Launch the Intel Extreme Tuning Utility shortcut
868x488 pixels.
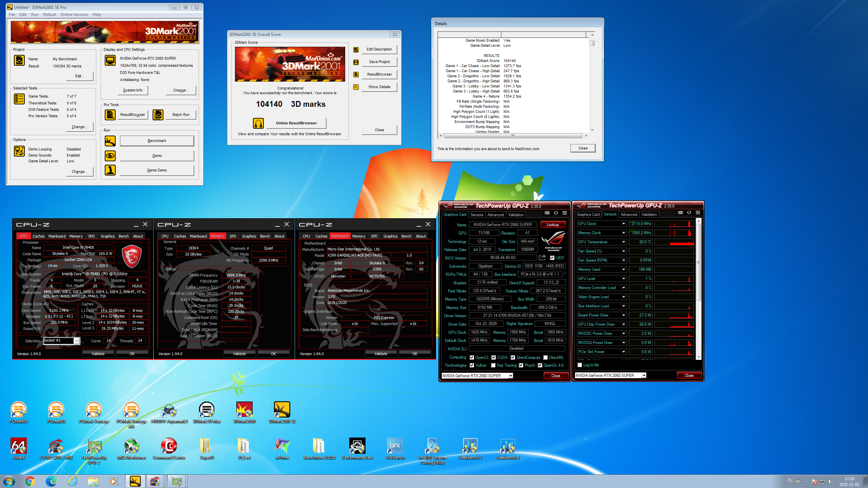432,451
